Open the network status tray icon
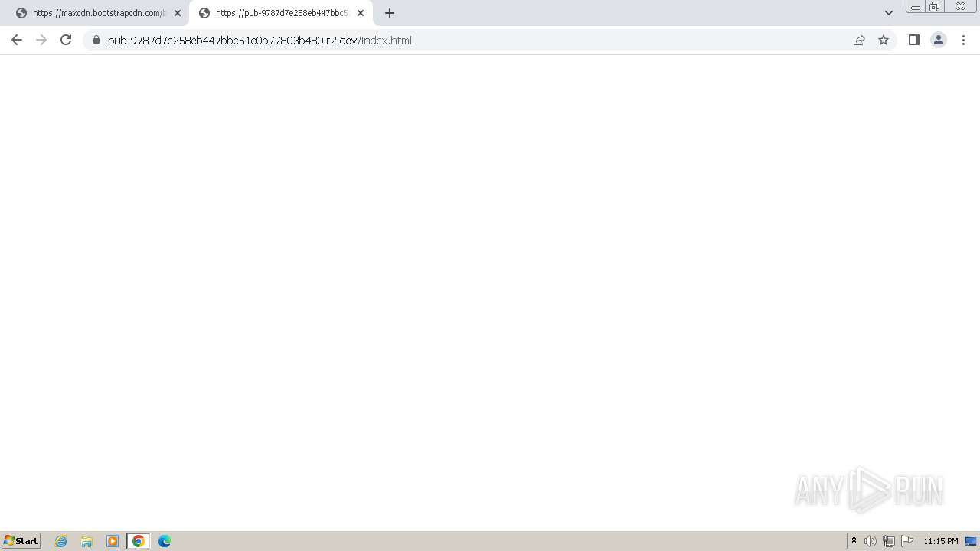The image size is (980, 551). [x=889, y=541]
